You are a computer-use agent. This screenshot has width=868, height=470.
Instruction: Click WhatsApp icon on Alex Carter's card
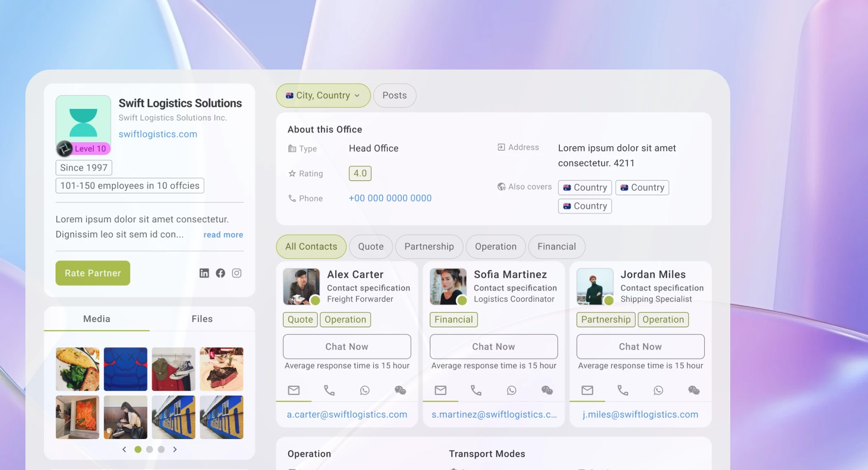365,390
